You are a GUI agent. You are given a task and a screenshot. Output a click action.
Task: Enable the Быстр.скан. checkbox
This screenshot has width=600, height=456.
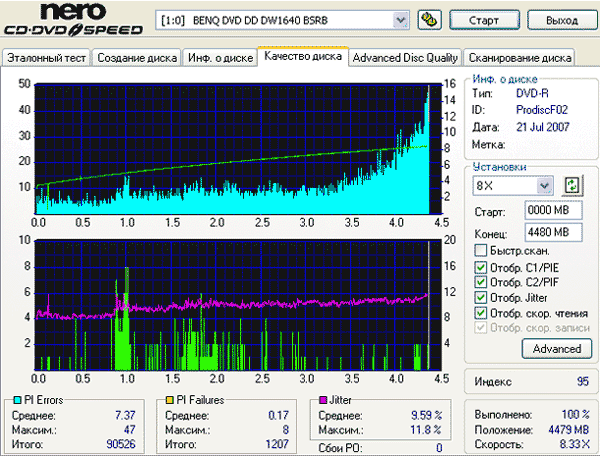[480, 251]
